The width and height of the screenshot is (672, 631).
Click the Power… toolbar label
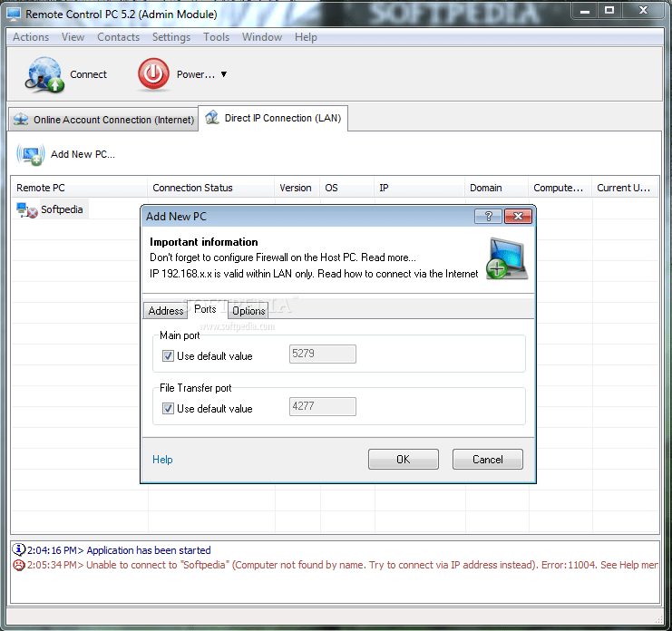coord(196,74)
